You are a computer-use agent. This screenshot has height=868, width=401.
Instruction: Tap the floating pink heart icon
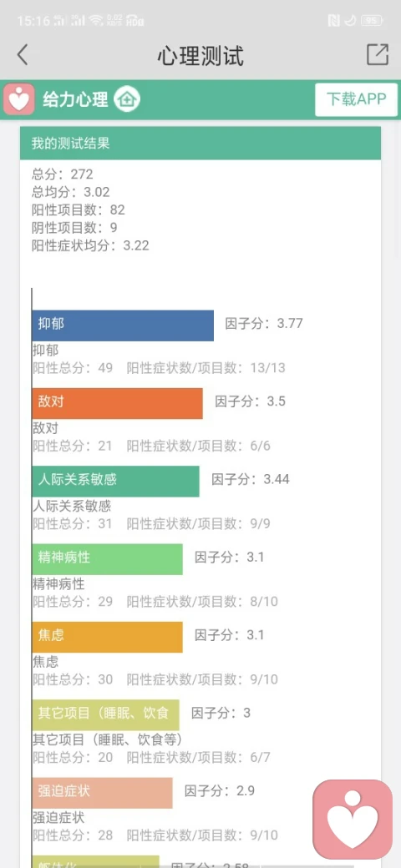tap(353, 820)
